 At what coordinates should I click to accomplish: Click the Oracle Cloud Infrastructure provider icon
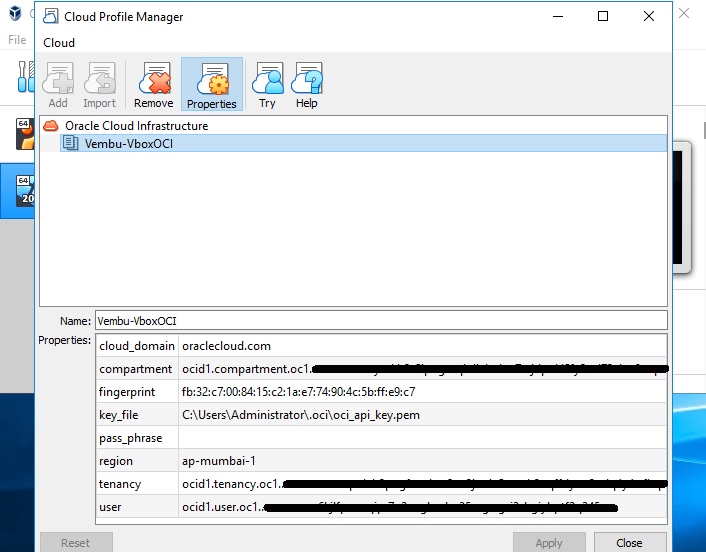[x=51, y=126]
